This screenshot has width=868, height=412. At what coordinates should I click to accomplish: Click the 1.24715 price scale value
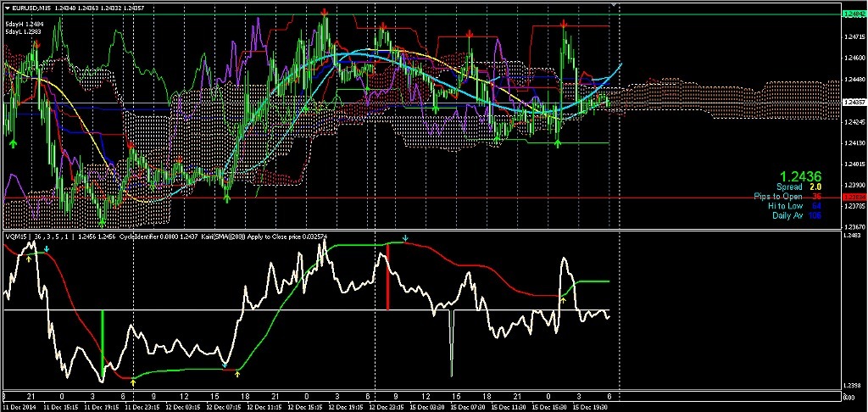tap(854, 36)
